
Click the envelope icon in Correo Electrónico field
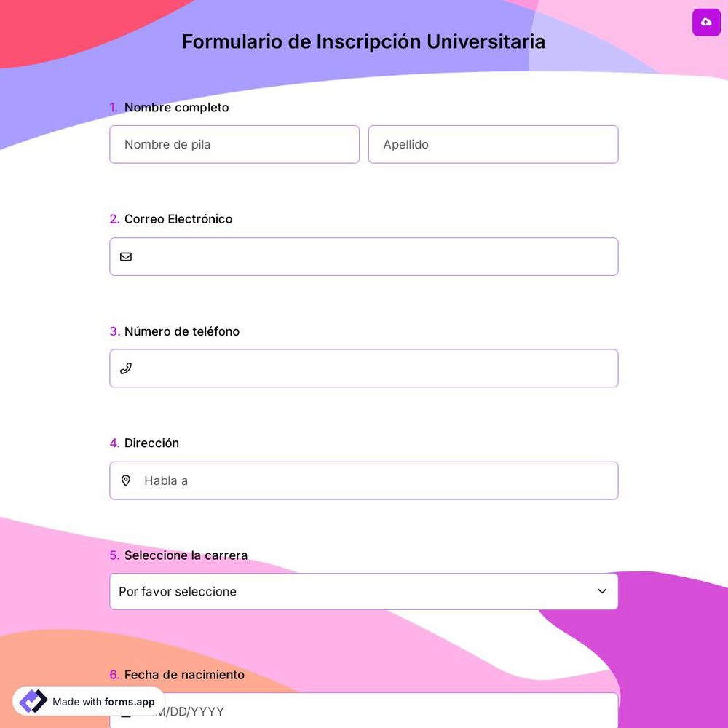(x=126, y=256)
